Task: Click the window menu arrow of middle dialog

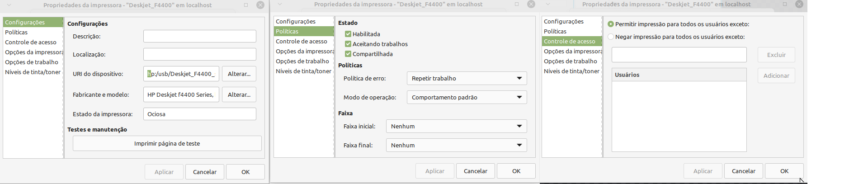Action: 280,4
